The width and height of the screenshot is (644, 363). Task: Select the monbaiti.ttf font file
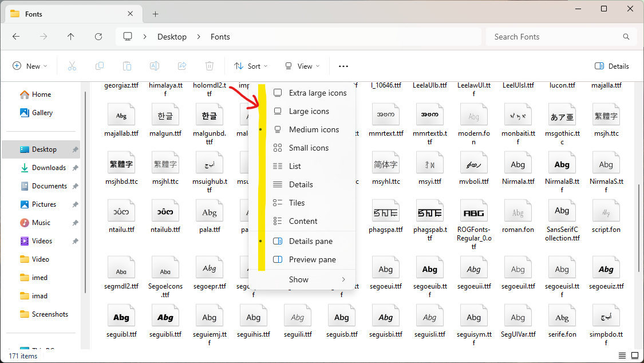click(518, 124)
